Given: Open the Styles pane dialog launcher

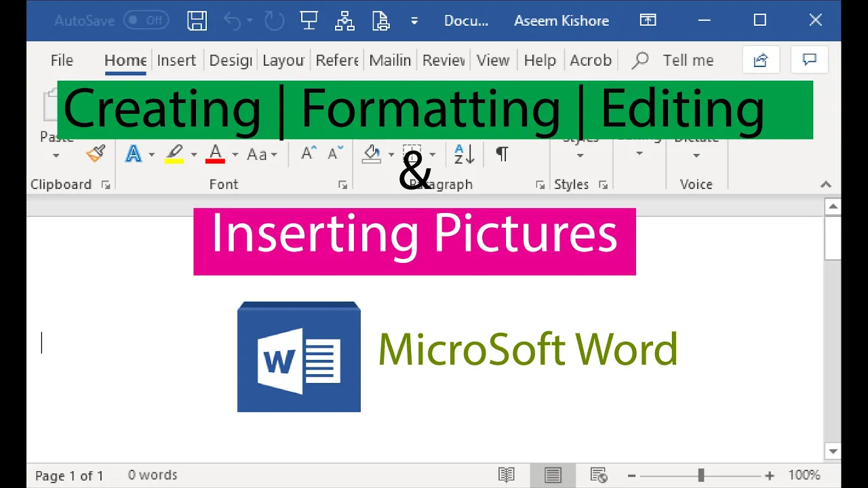Looking at the screenshot, I should tap(603, 184).
